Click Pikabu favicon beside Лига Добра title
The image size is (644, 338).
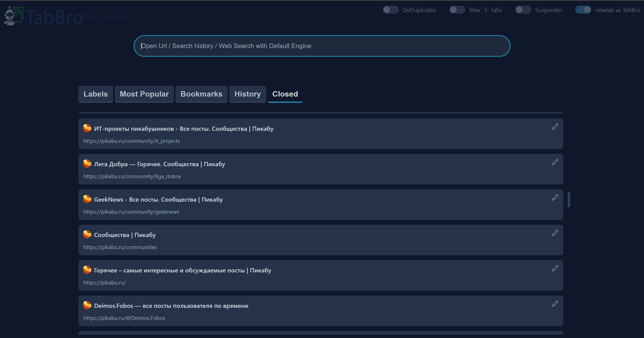click(x=87, y=164)
